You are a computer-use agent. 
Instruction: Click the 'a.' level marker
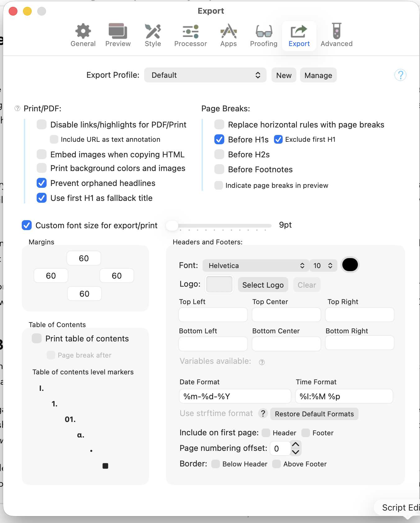tap(81, 435)
